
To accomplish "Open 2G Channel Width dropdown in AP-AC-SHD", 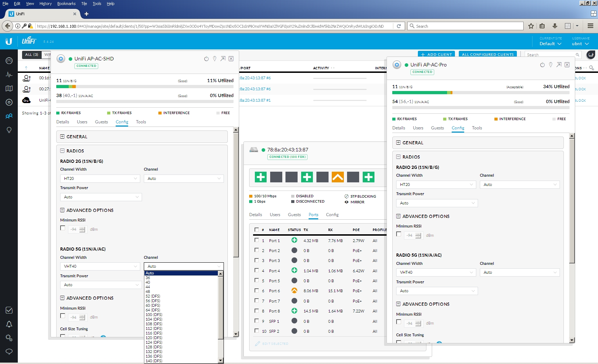I will (x=100, y=178).
